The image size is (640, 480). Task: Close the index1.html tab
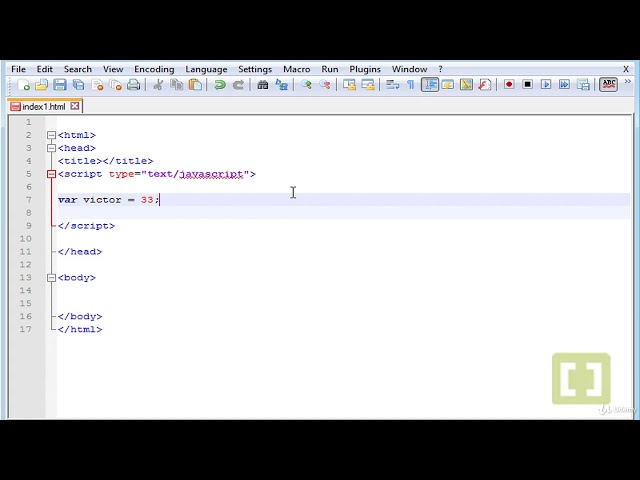click(x=75, y=106)
